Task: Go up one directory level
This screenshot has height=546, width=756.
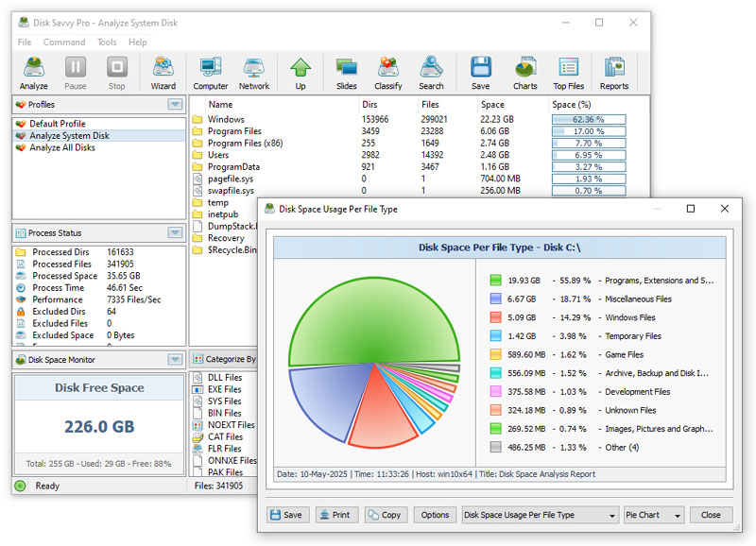Action: point(301,73)
